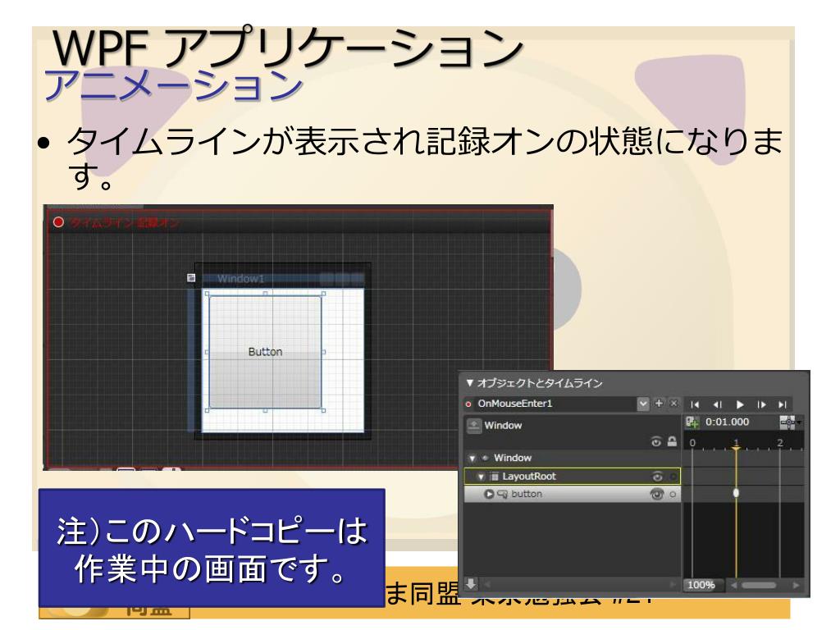Toggle the visibility column header eye icon
Image resolution: width=840 pixels, height=630 pixels.
(x=656, y=441)
